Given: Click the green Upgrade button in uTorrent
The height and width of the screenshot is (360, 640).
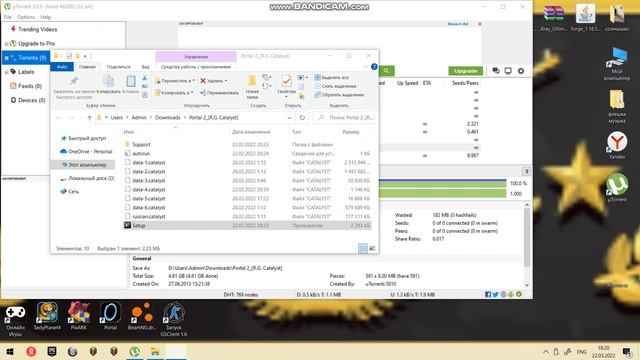Looking at the screenshot, I should (x=465, y=71).
